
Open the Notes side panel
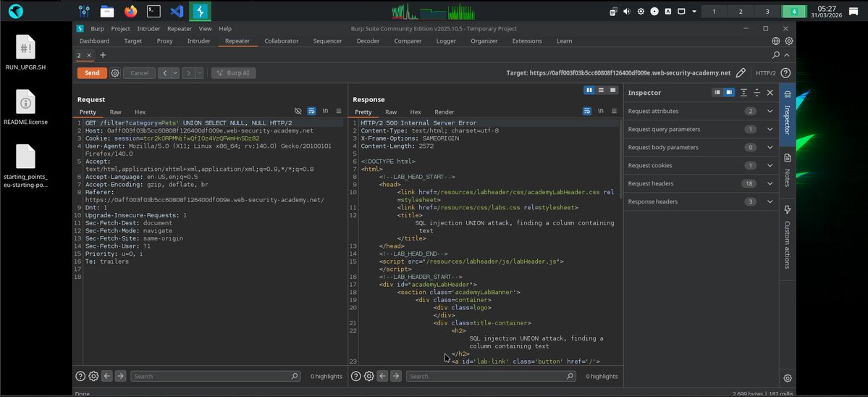tap(787, 170)
